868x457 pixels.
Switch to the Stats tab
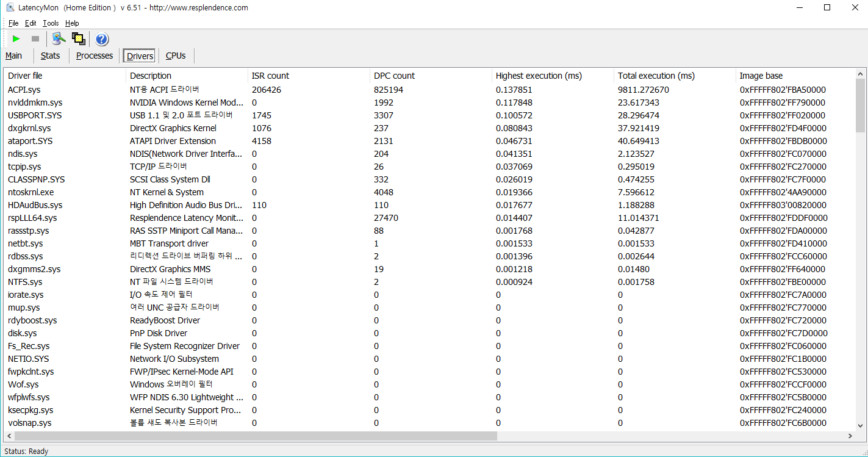50,56
